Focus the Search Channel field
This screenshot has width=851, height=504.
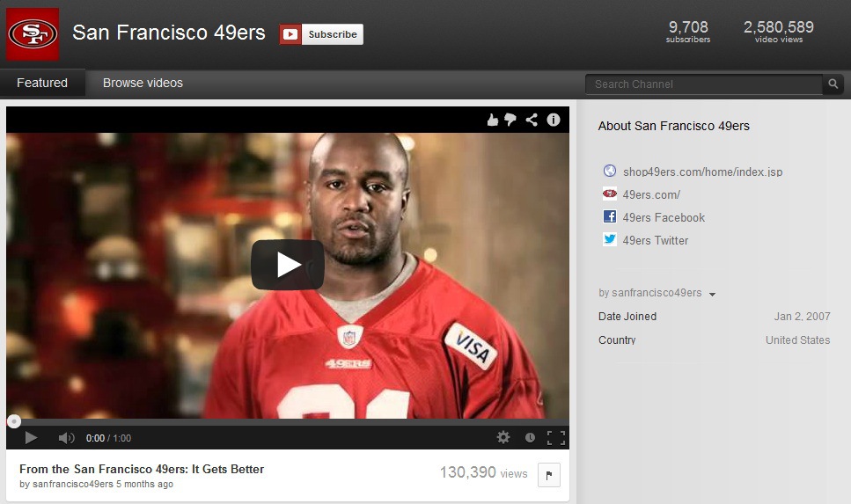[x=703, y=84]
